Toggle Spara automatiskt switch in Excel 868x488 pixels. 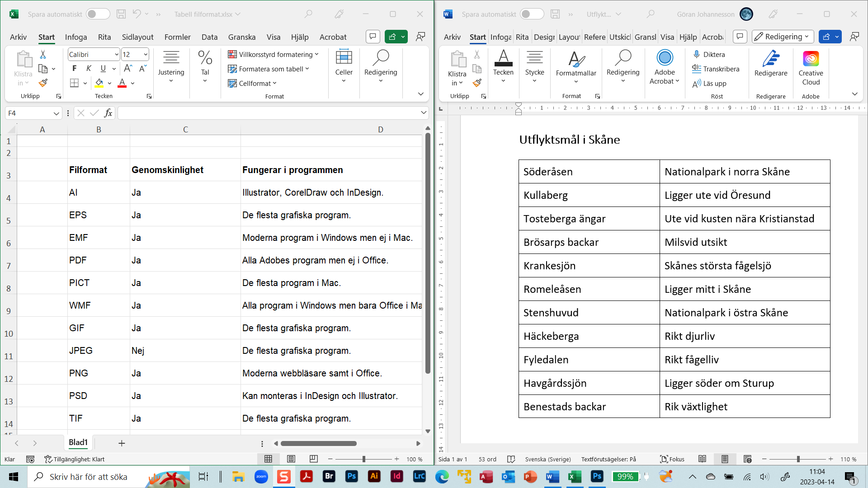tap(98, 14)
